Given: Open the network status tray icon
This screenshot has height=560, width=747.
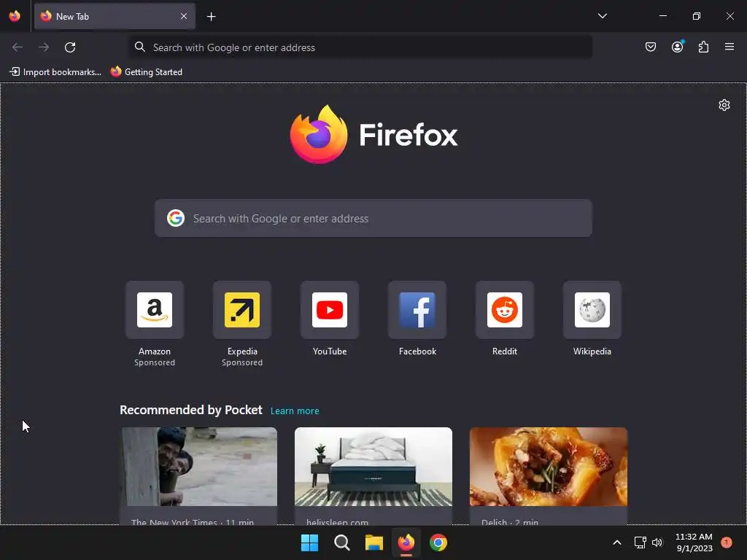Looking at the screenshot, I should (x=640, y=542).
